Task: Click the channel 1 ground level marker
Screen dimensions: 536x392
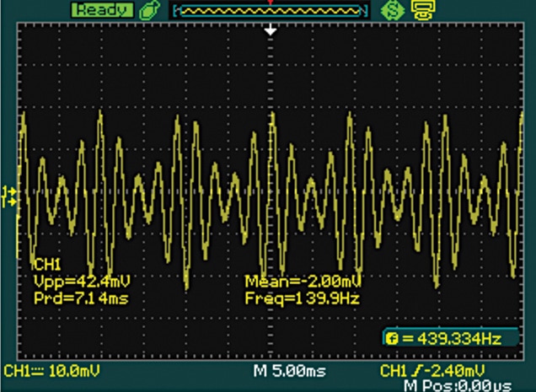Action: [10, 196]
